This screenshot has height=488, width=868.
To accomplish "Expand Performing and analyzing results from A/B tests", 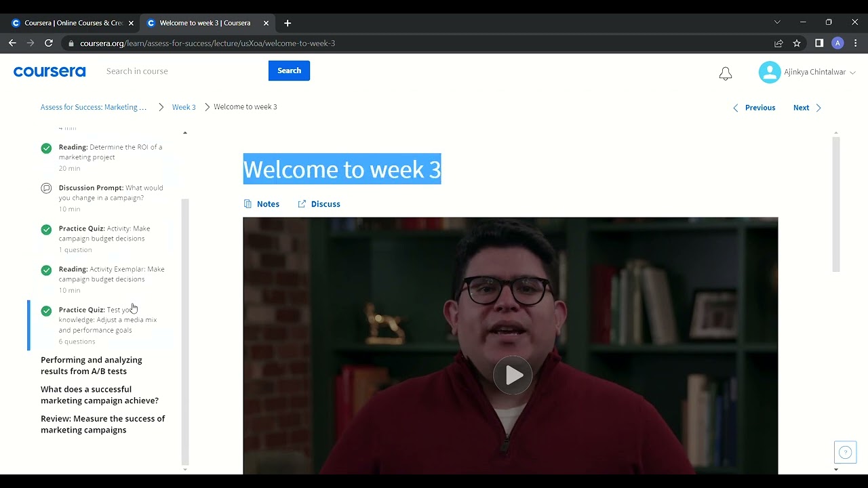I will pos(92,365).
